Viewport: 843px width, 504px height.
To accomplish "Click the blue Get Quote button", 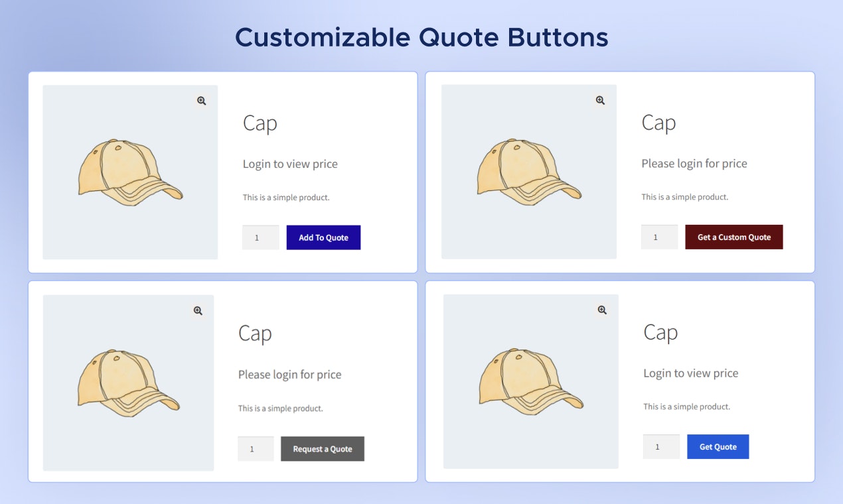I will (718, 446).
